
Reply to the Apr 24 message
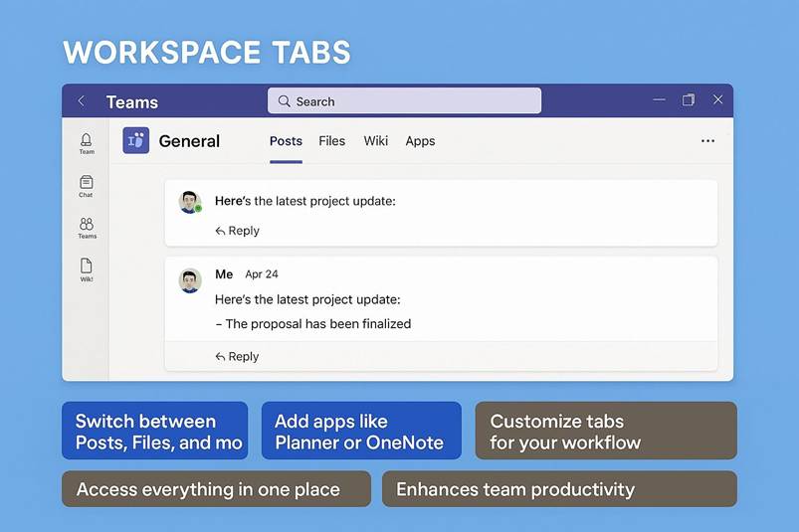pos(237,357)
